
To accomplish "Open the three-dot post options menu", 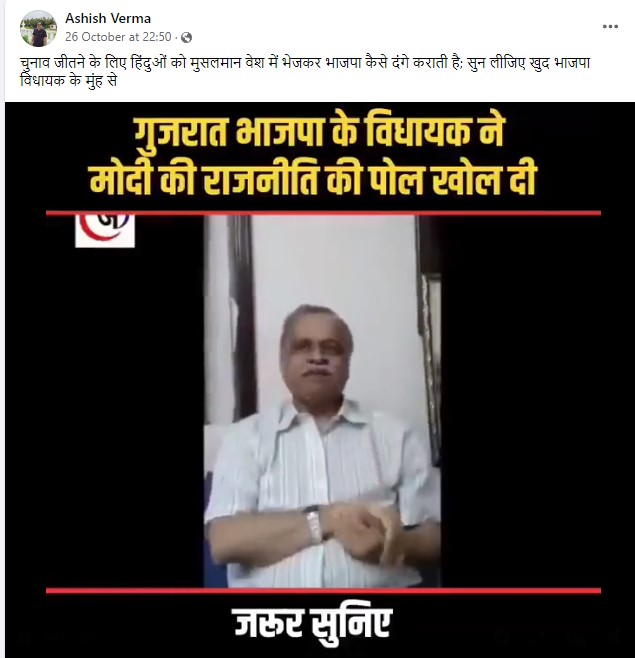I will (610, 26).
